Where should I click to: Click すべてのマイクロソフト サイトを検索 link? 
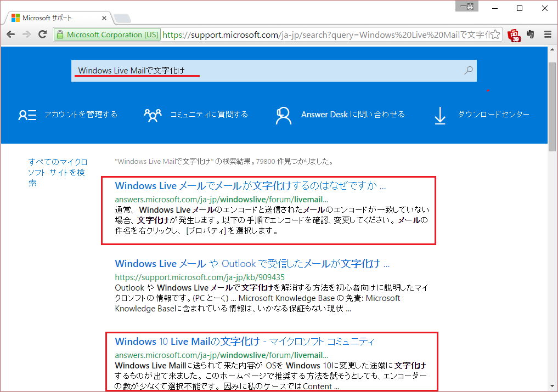coord(58,173)
